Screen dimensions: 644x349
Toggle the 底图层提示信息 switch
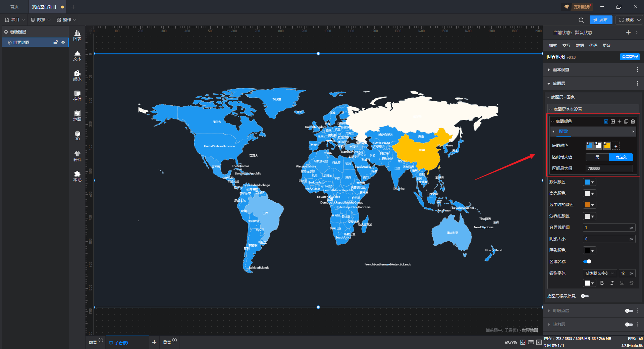pyautogui.click(x=585, y=296)
